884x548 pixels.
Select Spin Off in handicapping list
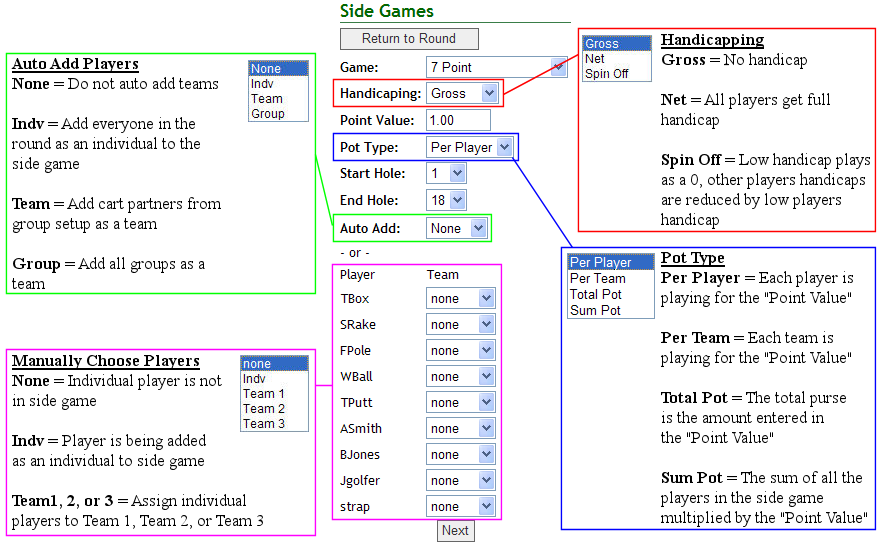[607, 74]
